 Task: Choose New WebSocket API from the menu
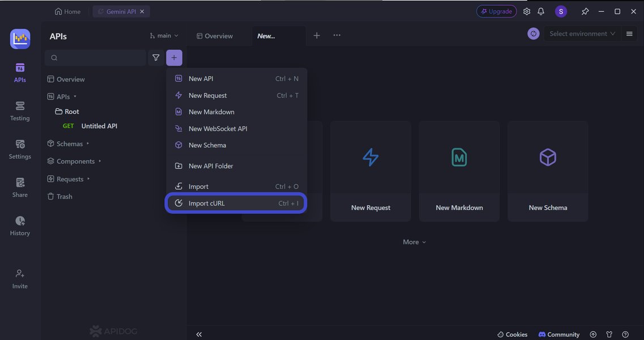coord(237,129)
